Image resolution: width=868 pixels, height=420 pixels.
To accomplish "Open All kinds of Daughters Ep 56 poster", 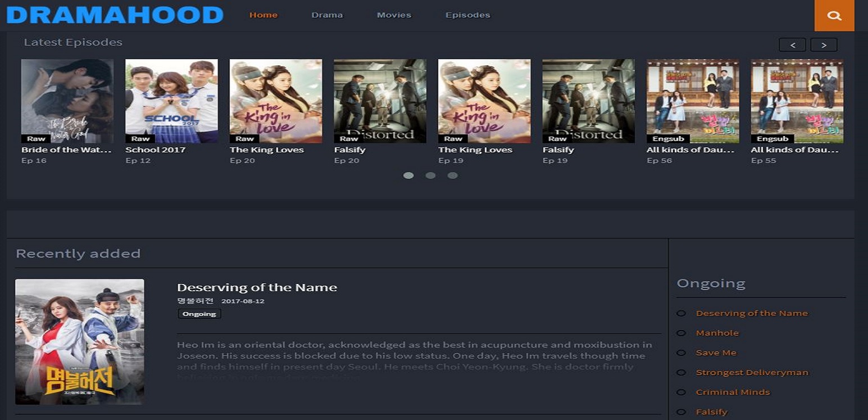I will click(x=693, y=101).
